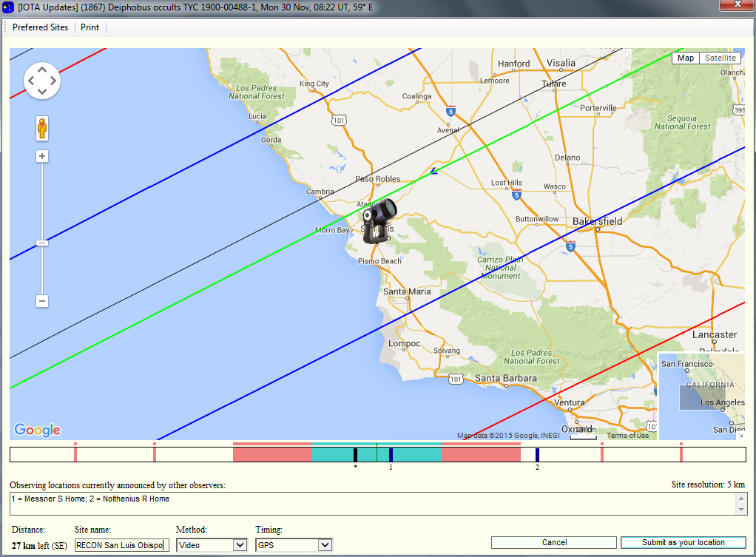
Task: Click the Interstate 5 shield near Bakersfield
Action: coord(570,247)
